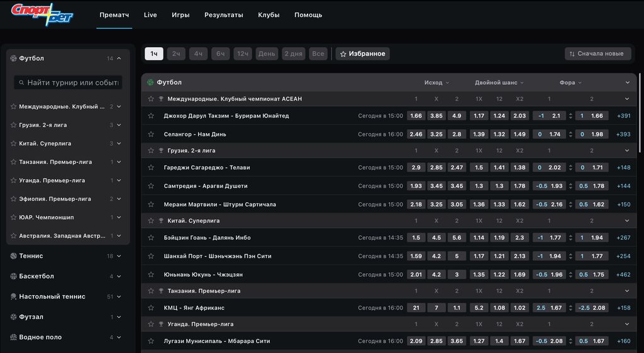Favorite the Самтредиа - Арагви Душети match
The image size is (644, 353).
click(x=151, y=186)
